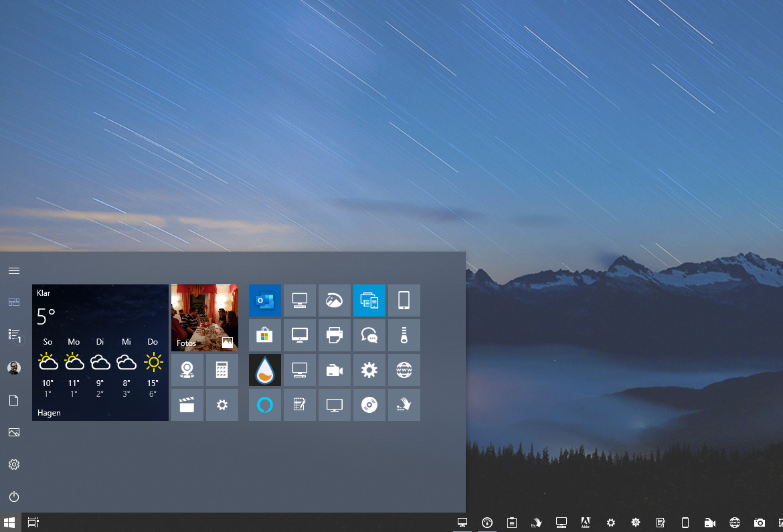Viewport: 783px width, 532px height.
Task: Open the WWW globe tile in Start menu
Action: coord(404,370)
